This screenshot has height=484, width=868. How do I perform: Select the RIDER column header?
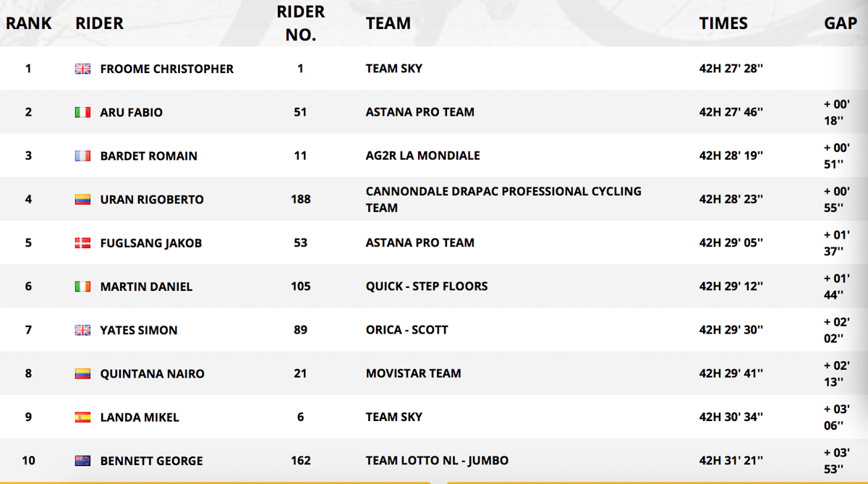pos(99,23)
